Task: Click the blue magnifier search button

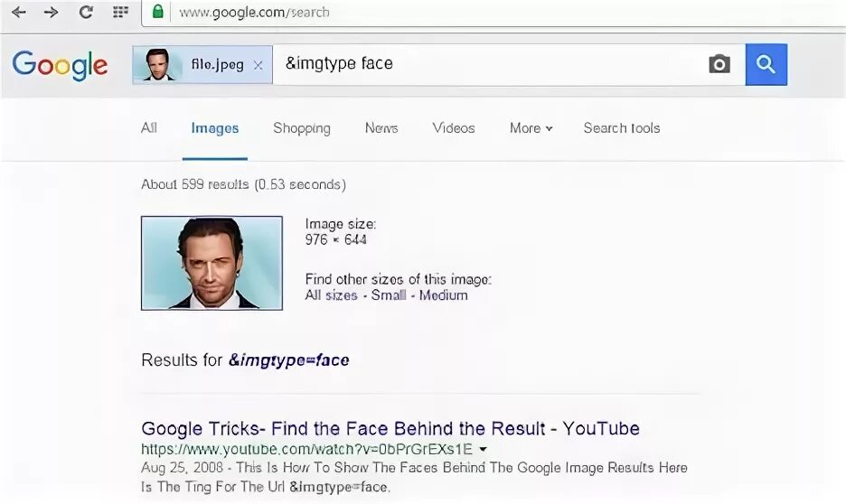Action: tap(766, 65)
